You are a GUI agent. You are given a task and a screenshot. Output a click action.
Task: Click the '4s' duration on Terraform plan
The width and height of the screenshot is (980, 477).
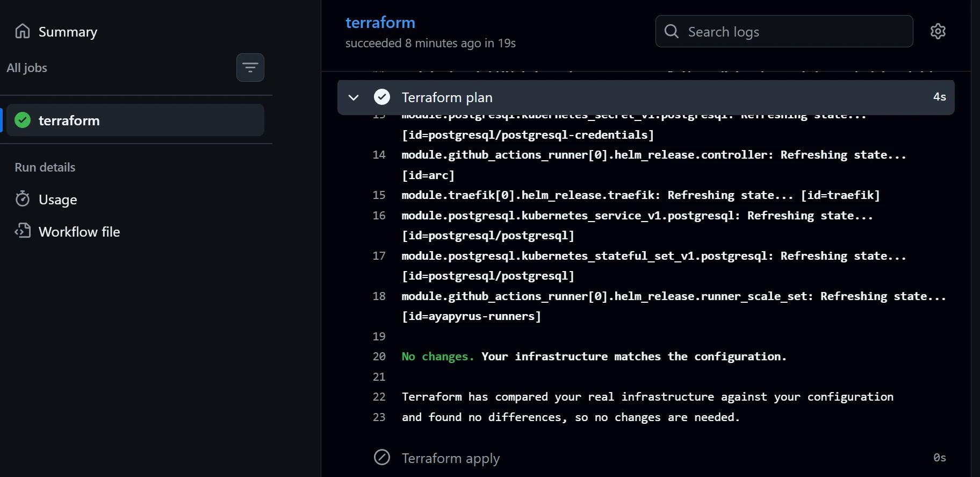point(940,97)
